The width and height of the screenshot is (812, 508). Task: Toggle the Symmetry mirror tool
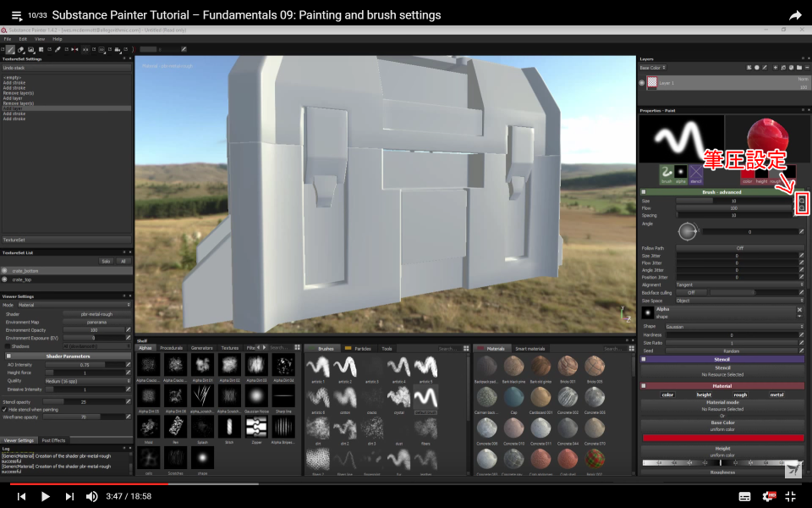tap(74, 50)
